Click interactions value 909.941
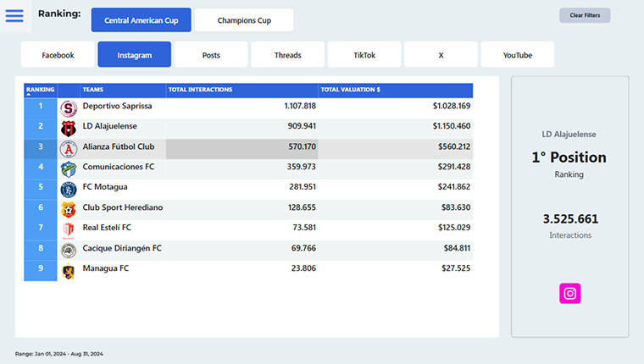The height and width of the screenshot is (364, 644). click(302, 126)
